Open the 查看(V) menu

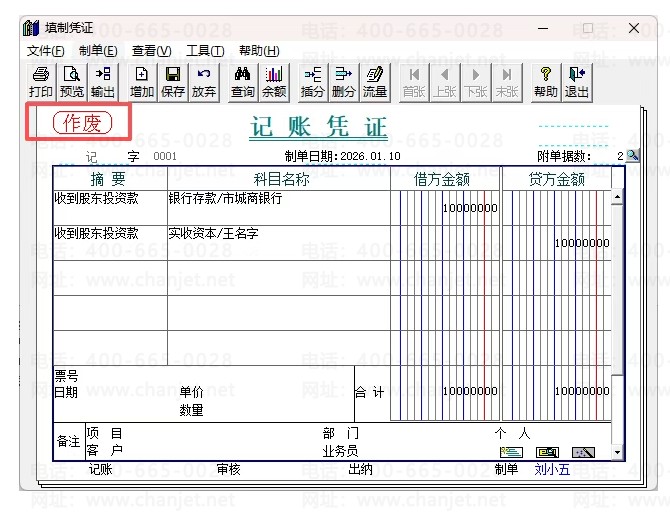point(152,51)
